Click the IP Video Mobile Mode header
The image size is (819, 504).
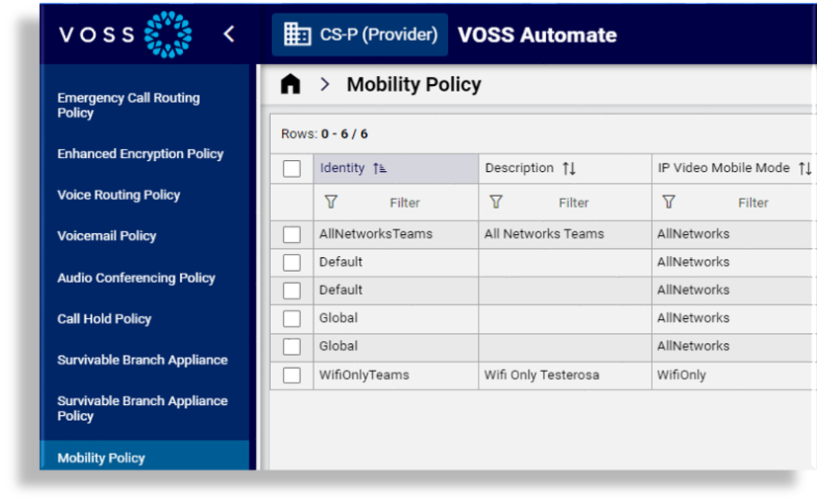coord(734,169)
